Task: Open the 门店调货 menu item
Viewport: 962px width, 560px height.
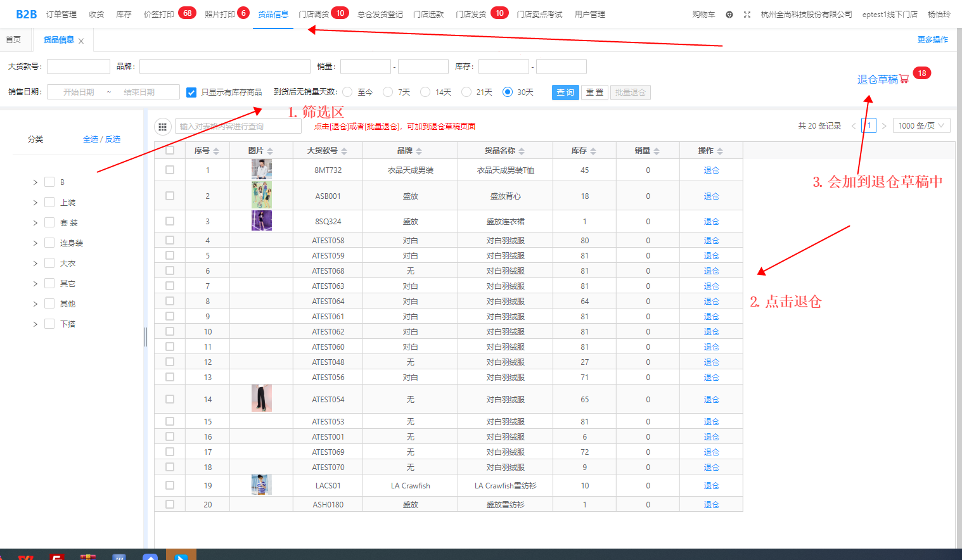Action: click(314, 14)
